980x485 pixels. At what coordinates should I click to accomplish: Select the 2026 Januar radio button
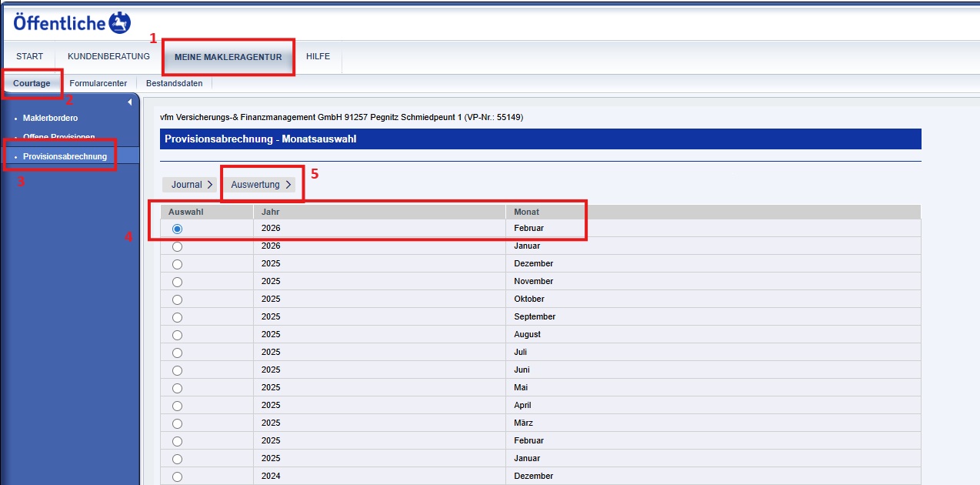(x=178, y=246)
